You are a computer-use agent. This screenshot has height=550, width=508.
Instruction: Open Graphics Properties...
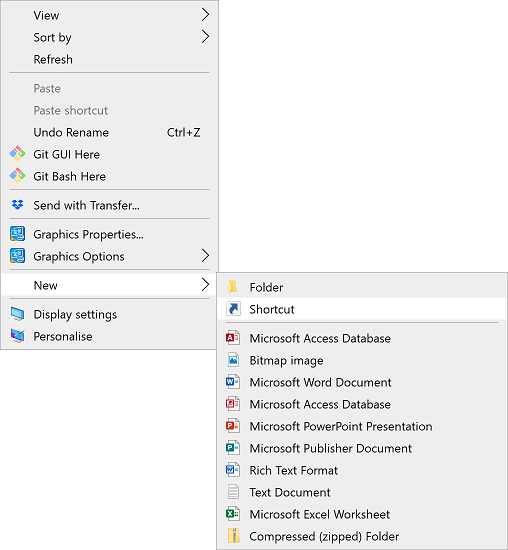[x=109, y=234]
